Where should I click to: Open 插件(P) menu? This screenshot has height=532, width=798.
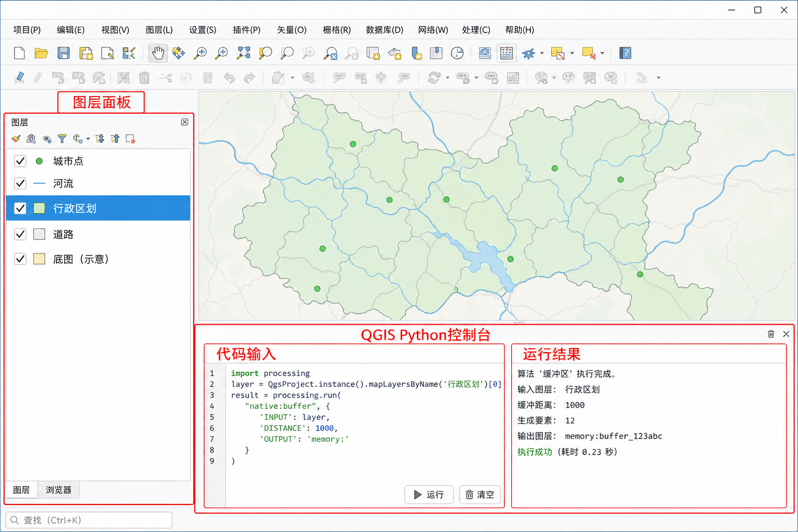(247, 30)
